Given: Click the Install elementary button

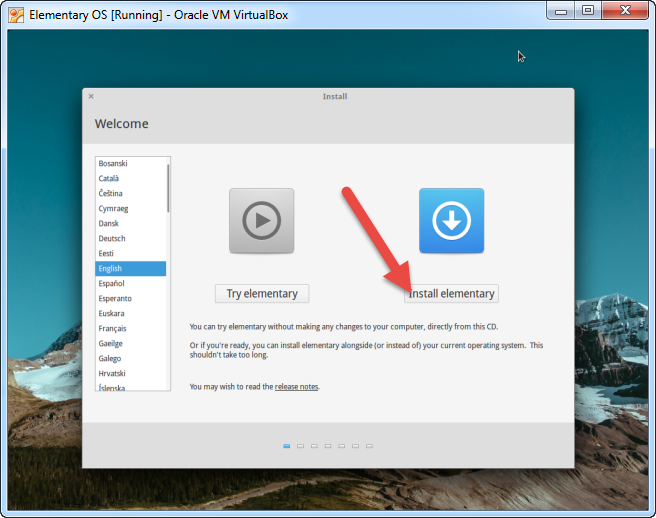Looking at the screenshot, I should pos(451,294).
